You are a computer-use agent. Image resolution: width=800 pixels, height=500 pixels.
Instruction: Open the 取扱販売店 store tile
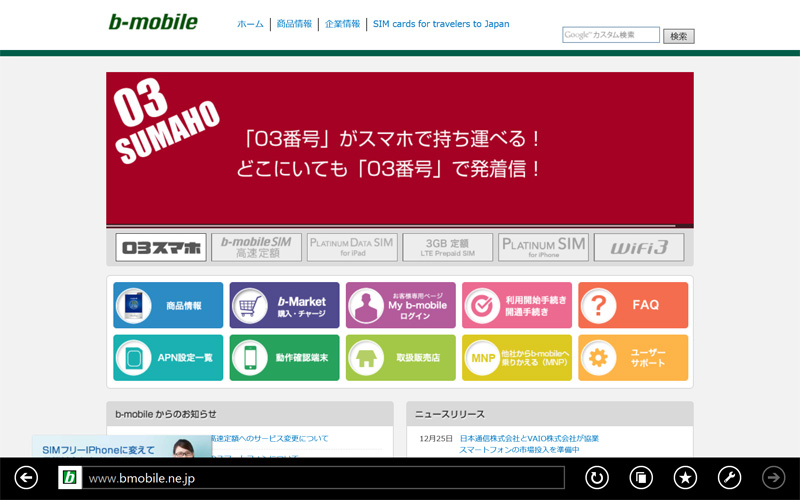click(x=401, y=358)
